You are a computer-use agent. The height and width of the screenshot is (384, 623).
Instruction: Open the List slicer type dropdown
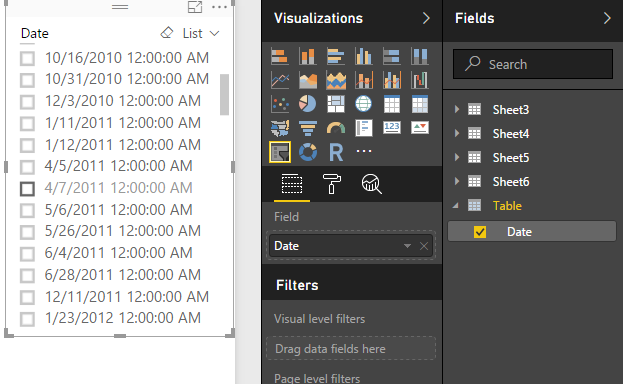pos(201,33)
